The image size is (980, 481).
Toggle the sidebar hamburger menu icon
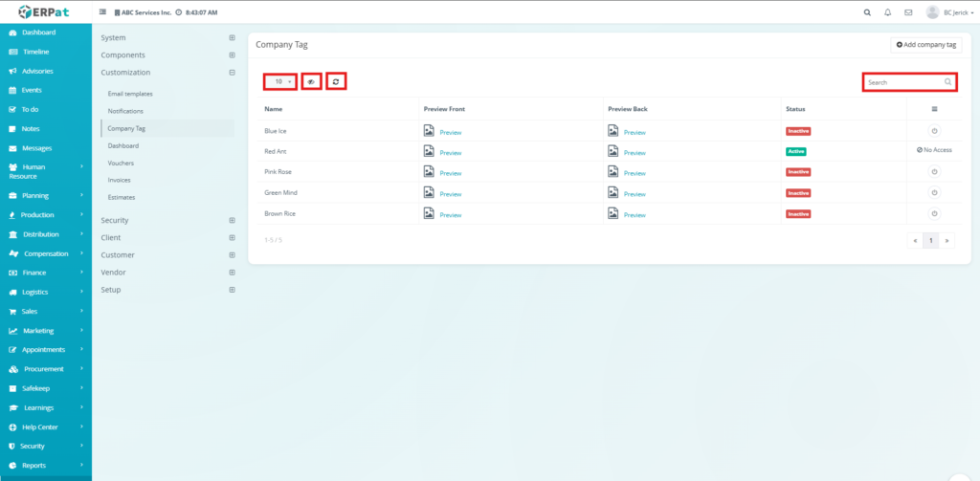pyautogui.click(x=103, y=12)
